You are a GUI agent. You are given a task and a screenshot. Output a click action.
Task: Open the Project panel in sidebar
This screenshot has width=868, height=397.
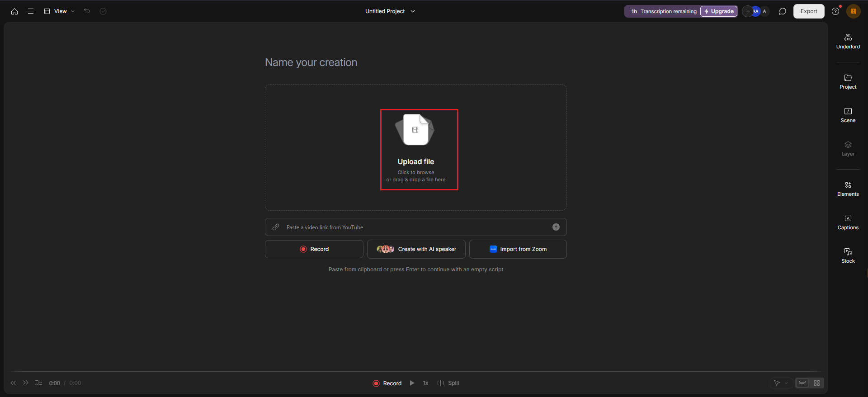coord(848,82)
